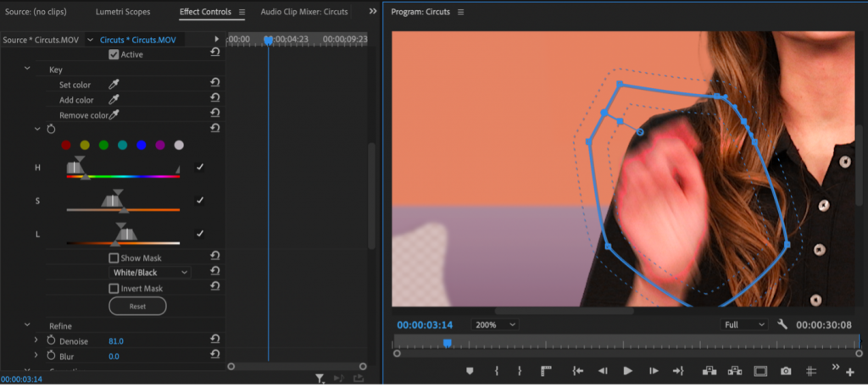Check the Invert Mask option

114,288
